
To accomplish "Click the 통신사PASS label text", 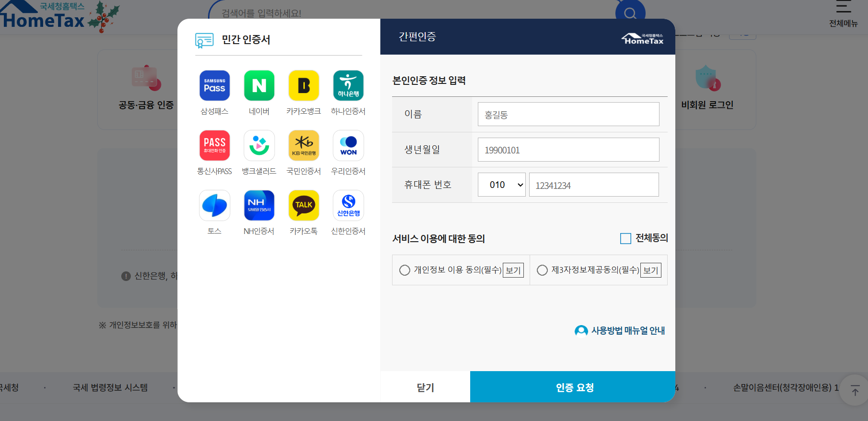I will click(x=214, y=171).
